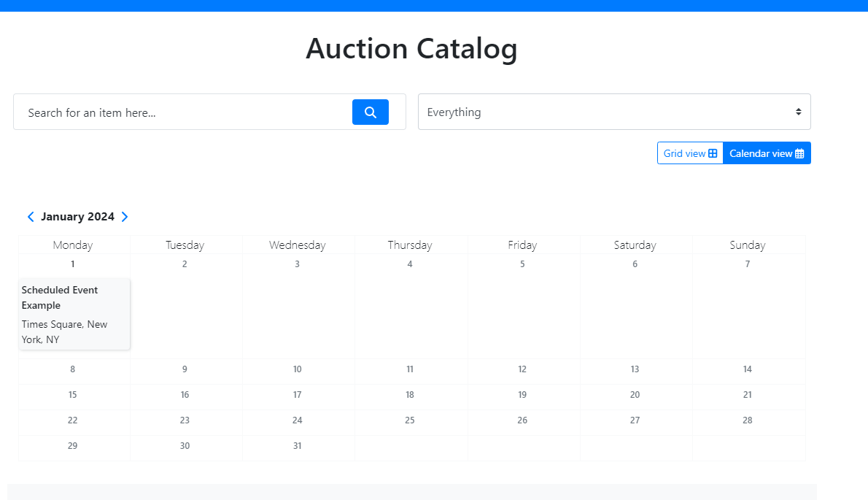Click the Wednesday column header

pos(297,245)
